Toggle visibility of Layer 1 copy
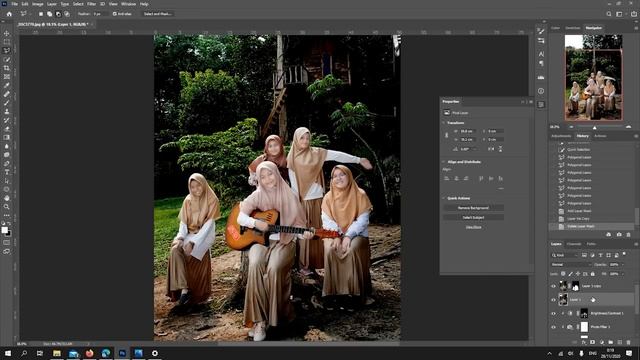 click(x=553, y=286)
